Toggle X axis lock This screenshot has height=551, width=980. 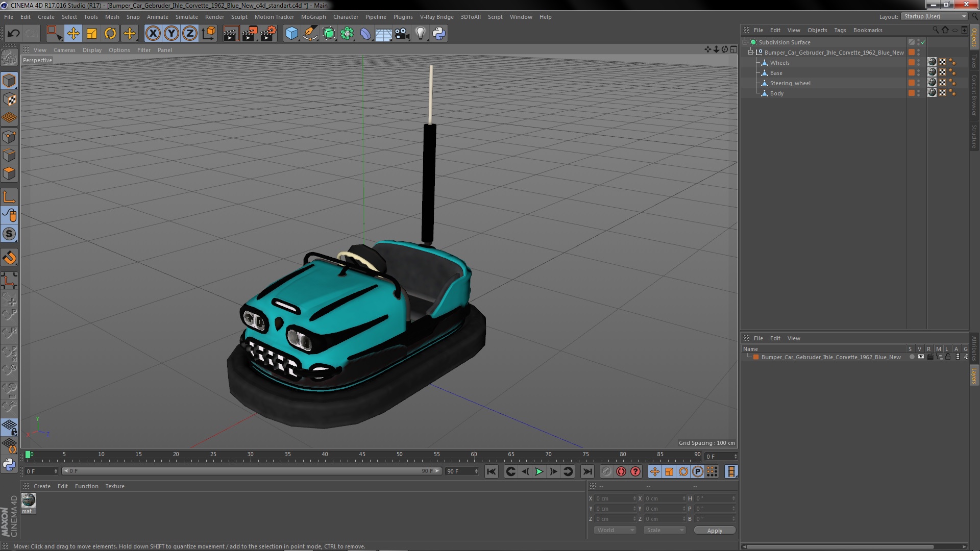pyautogui.click(x=153, y=34)
